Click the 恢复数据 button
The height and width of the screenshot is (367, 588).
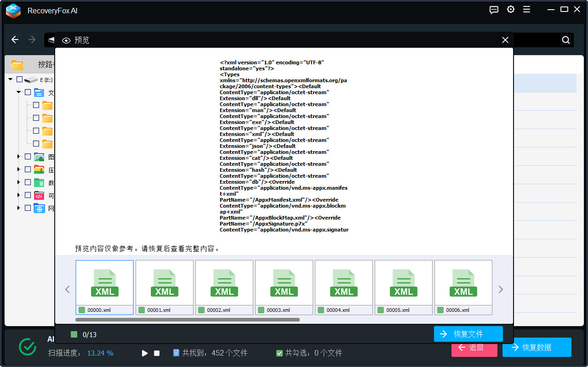537,347
